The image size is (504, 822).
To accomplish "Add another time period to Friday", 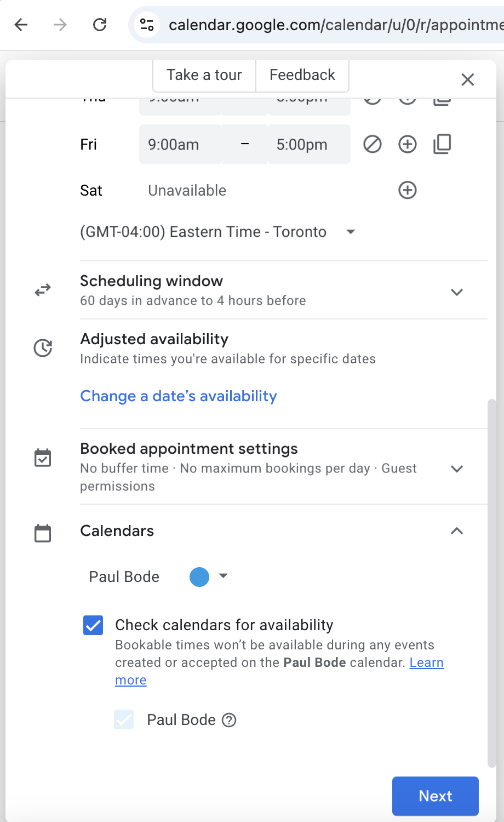I will tap(407, 145).
